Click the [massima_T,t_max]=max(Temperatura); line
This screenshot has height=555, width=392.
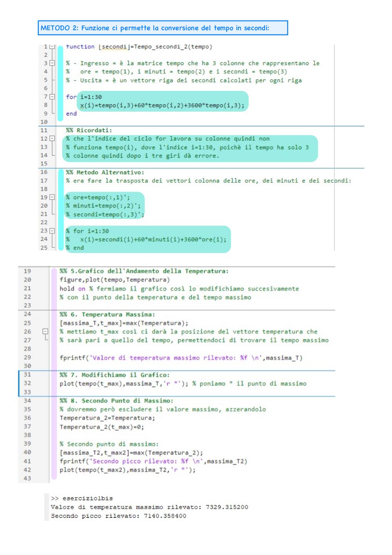coord(124,323)
